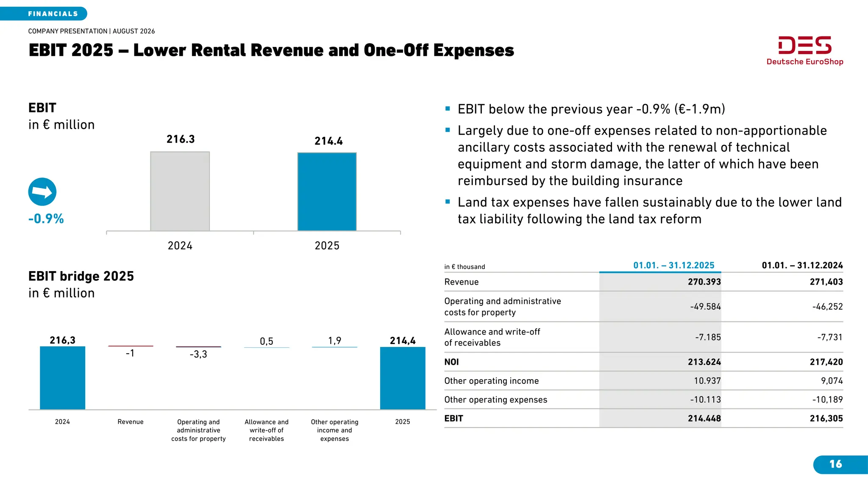868x488 pixels.
Task: Click the '01.01. – 31.12.2024' column header
Action: [x=802, y=266]
